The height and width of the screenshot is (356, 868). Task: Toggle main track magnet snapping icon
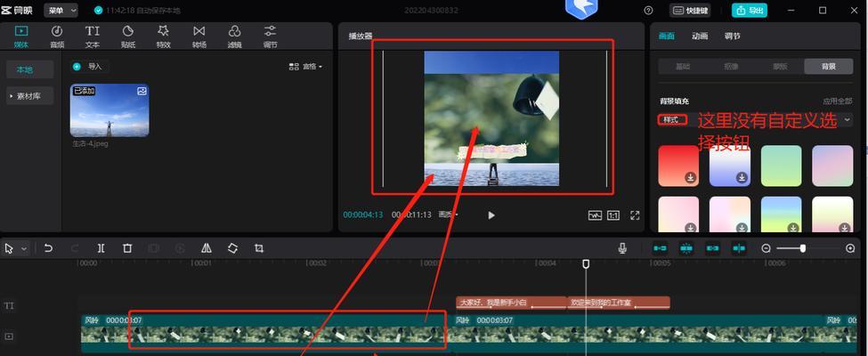coord(660,248)
